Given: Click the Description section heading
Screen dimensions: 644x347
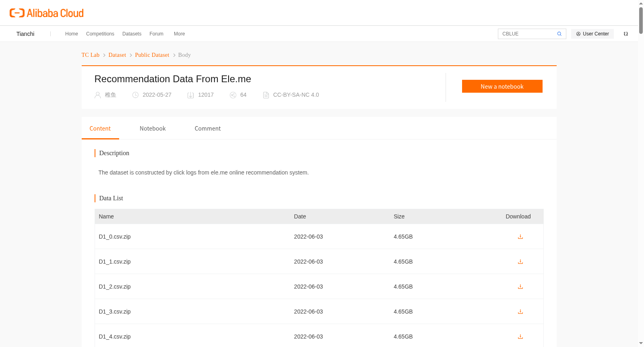Looking at the screenshot, I should click(114, 153).
